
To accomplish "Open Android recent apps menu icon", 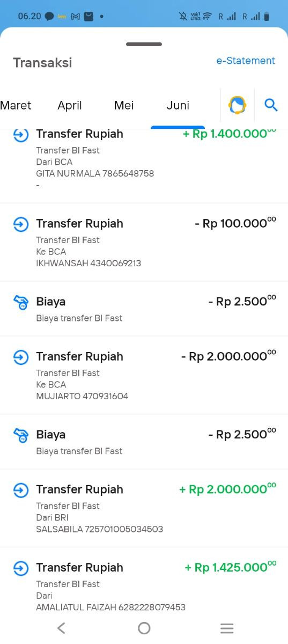I will (227, 628).
